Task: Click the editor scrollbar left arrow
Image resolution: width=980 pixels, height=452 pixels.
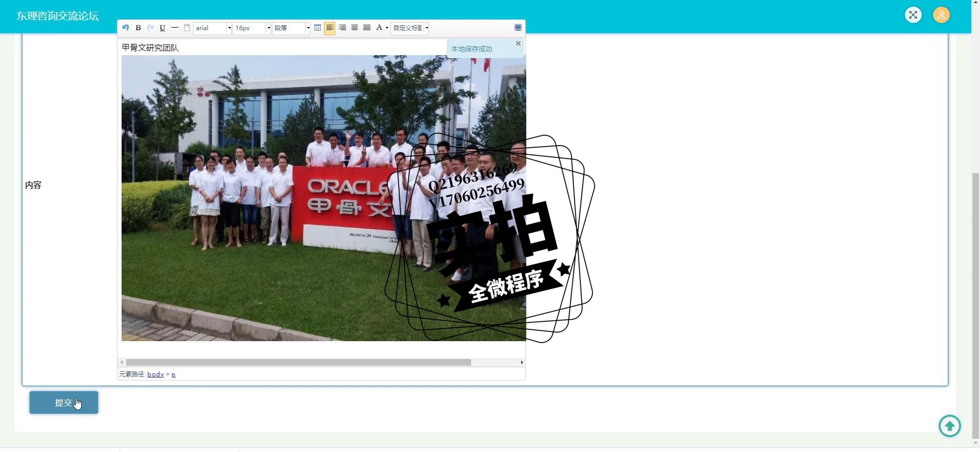Action: [x=122, y=362]
